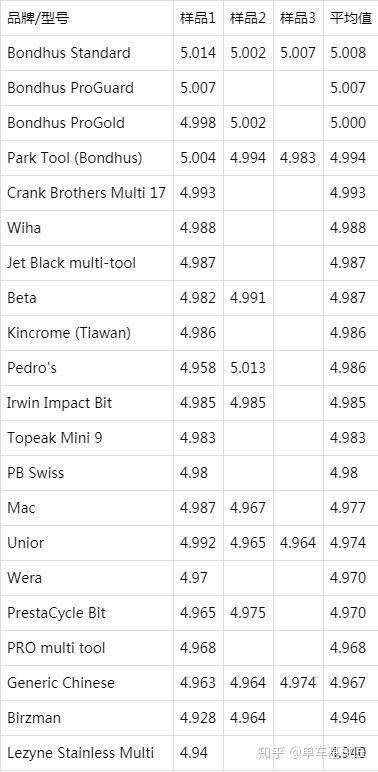Image resolution: width=378 pixels, height=772 pixels.
Task: Select the 样品3 header cell
Action: click(298, 19)
